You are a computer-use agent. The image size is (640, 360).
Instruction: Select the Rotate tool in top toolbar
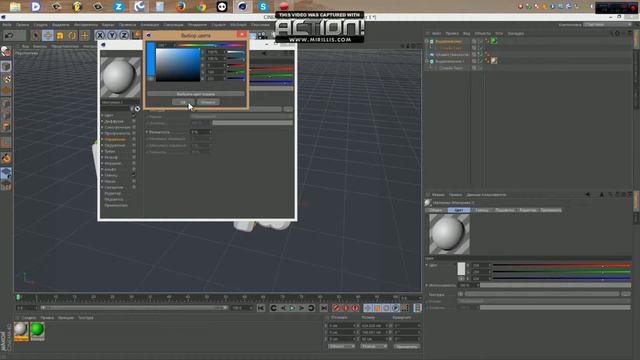point(72,36)
